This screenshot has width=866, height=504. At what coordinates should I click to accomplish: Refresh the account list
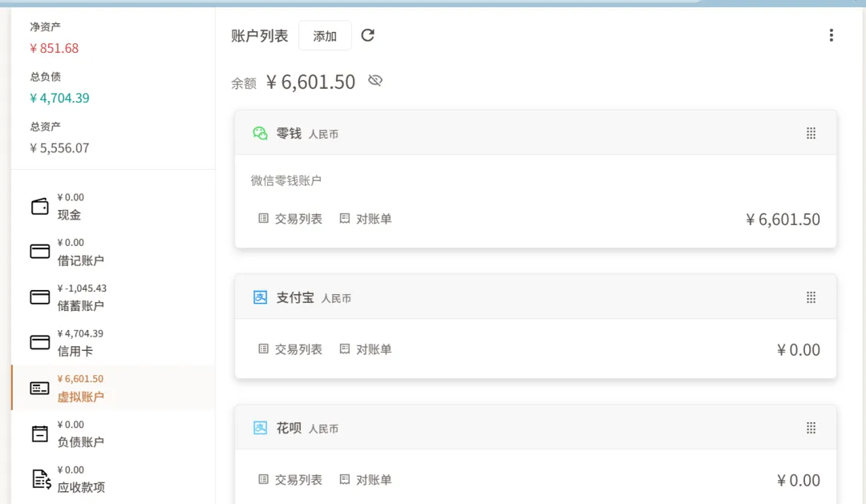[368, 35]
